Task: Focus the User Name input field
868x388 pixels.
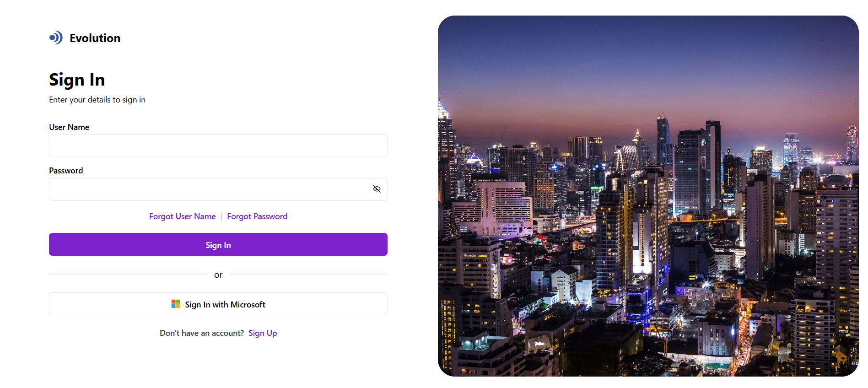Action: tap(218, 146)
